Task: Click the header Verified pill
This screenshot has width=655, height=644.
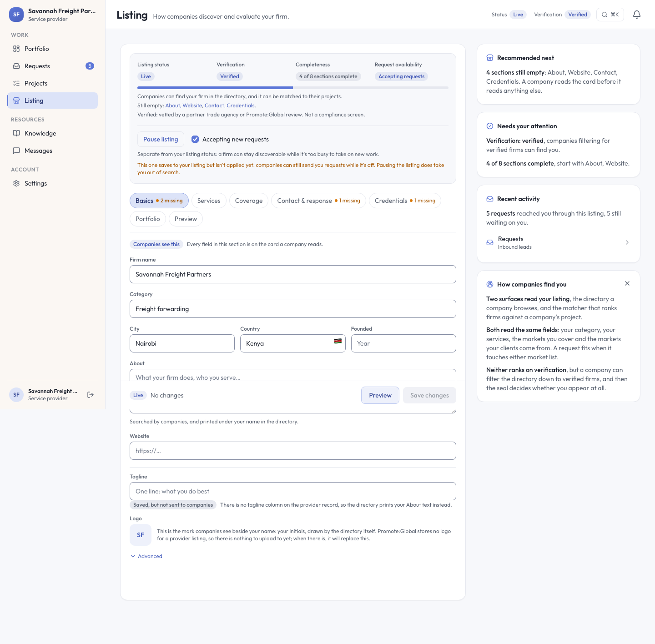Action: 578,15
